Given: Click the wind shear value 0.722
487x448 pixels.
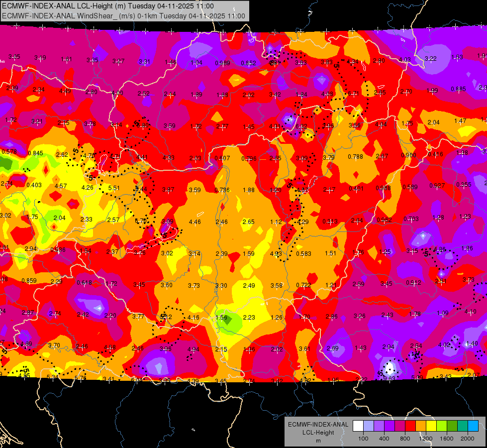Looking at the screenshot, I should [304, 285].
